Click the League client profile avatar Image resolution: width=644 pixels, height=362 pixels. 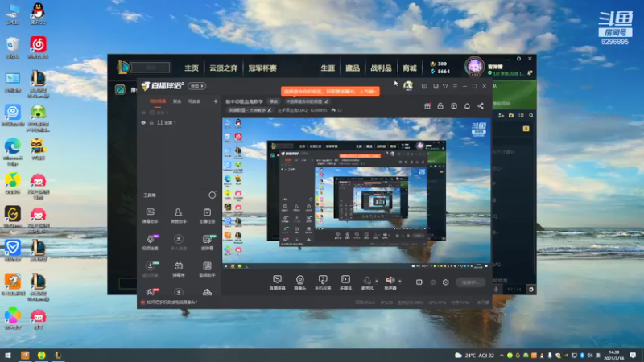[x=474, y=66]
